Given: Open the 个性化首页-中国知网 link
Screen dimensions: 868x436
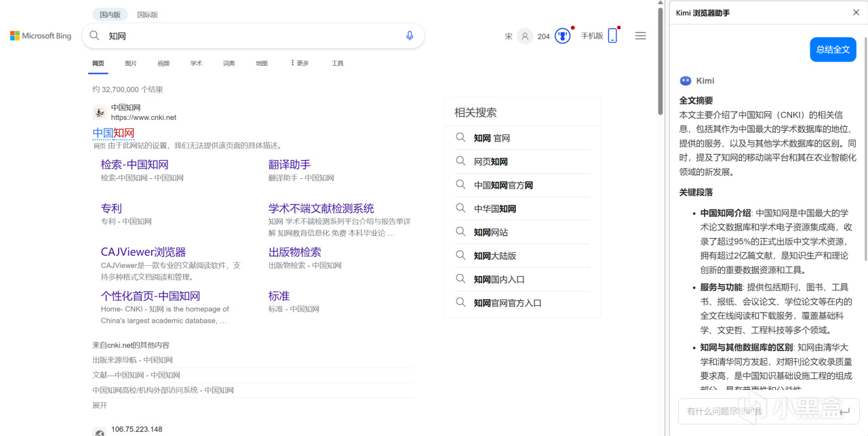Looking at the screenshot, I should pyautogui.click(x=151, y=296).
